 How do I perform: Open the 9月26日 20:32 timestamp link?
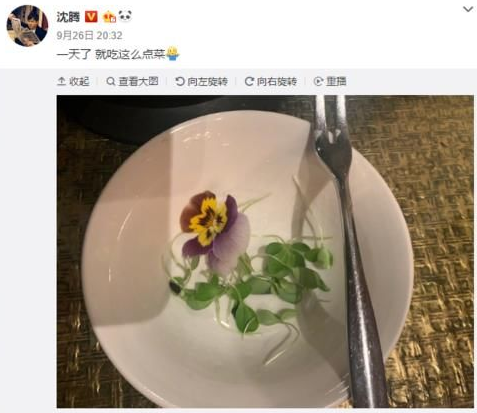89,35
